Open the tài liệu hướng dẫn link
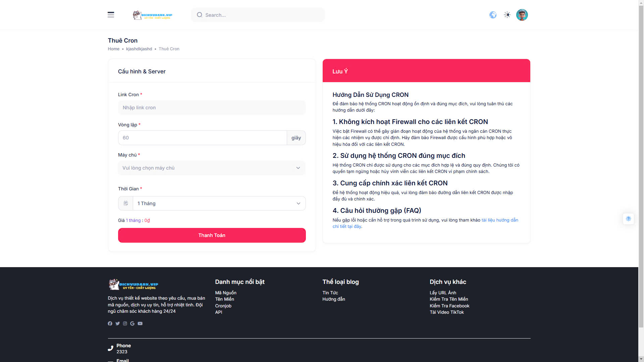 [x=499, y=220]
